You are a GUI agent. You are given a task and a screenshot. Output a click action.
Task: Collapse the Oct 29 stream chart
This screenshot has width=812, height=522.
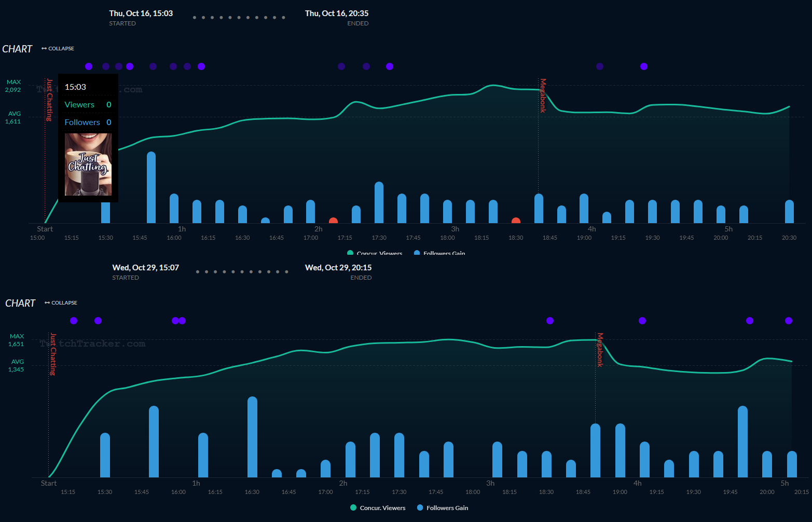point(61,303)
